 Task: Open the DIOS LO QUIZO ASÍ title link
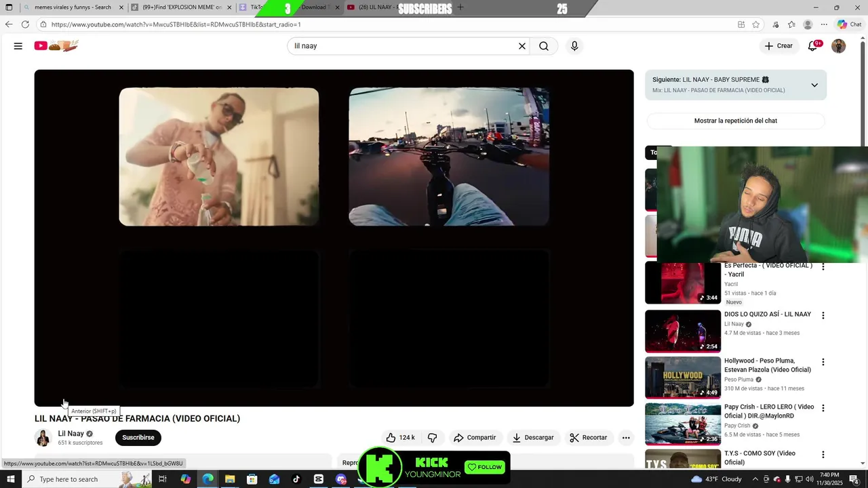point(768,314)
